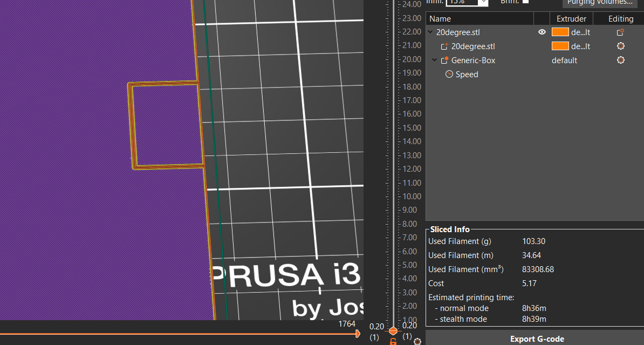Viewport: 644px width, 345px height.
Task: Open the settings gear for Generic-Box
Action: [620, 60]
